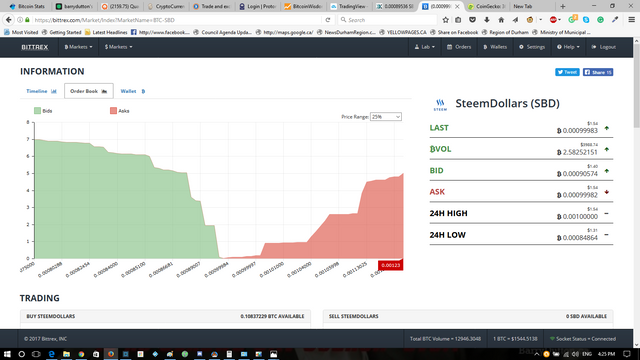Open the Latest Headlines bookmark
This screenshot has height=360, width=640.
coord(106,32)
